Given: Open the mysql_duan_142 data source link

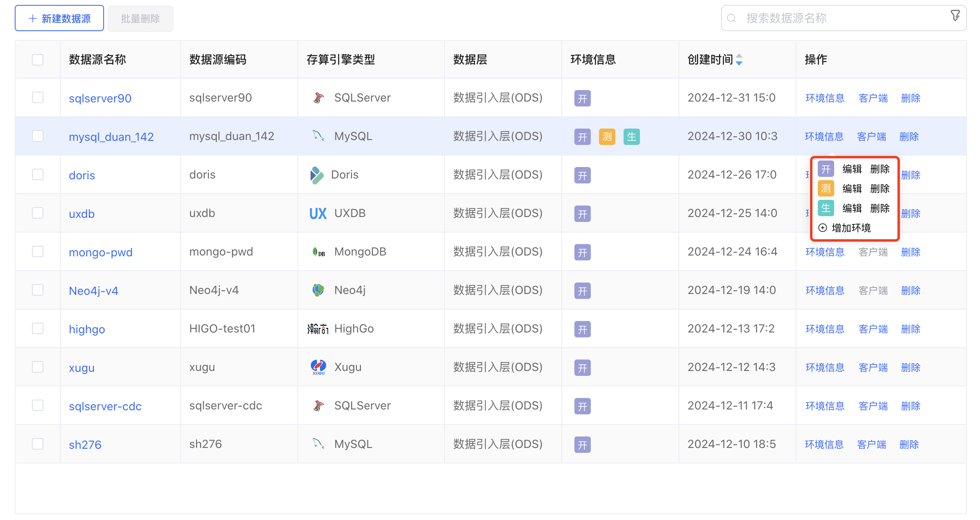Looking at the screenshot, I should point(111,136).
